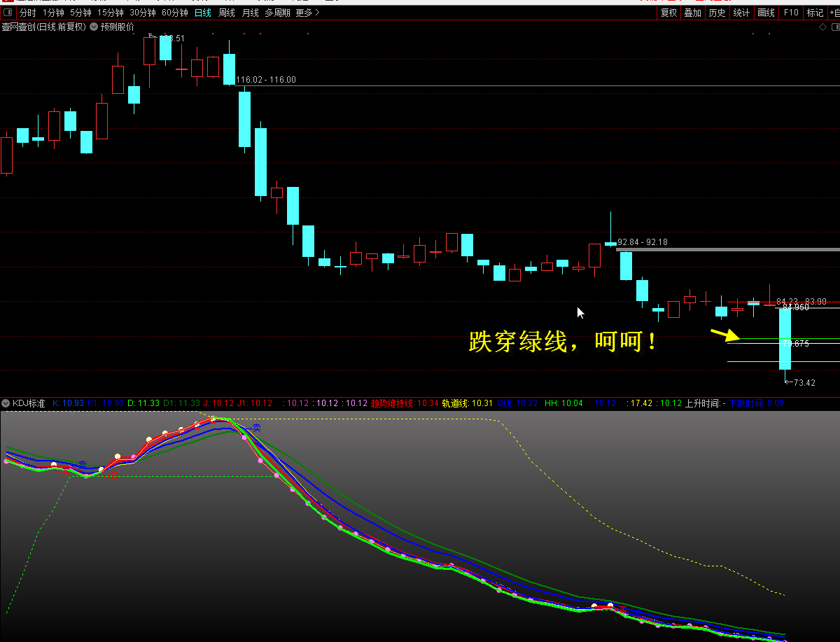Image resolution: width=840 pixels, height=642 pixels.
Task: Open F10 company information
Action: point(791,13)
